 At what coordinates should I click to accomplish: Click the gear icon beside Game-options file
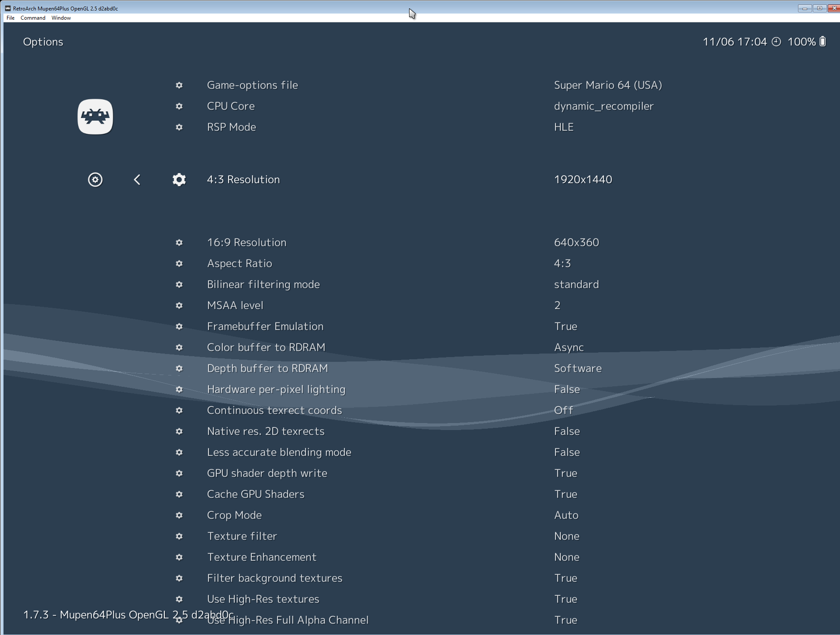(179, 85)
